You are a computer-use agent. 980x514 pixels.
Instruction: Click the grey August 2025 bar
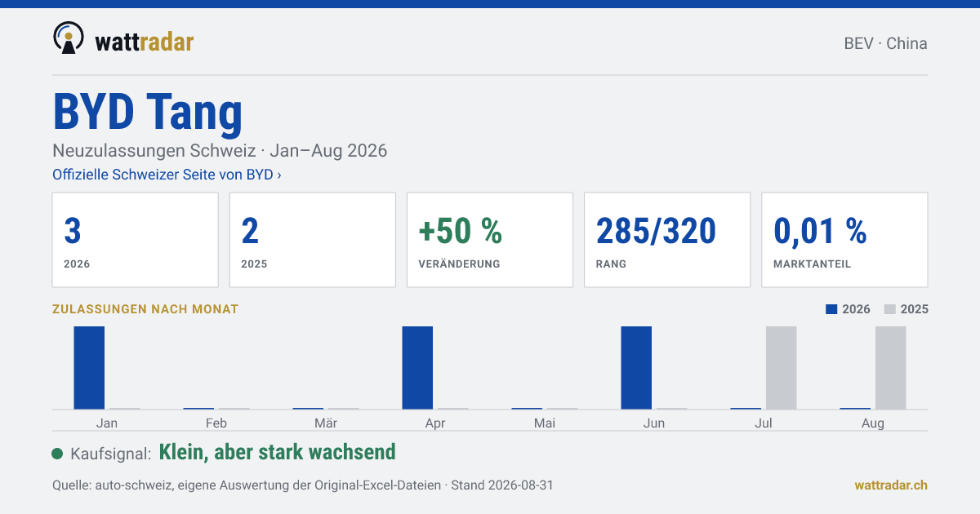(x=890, y=368)
